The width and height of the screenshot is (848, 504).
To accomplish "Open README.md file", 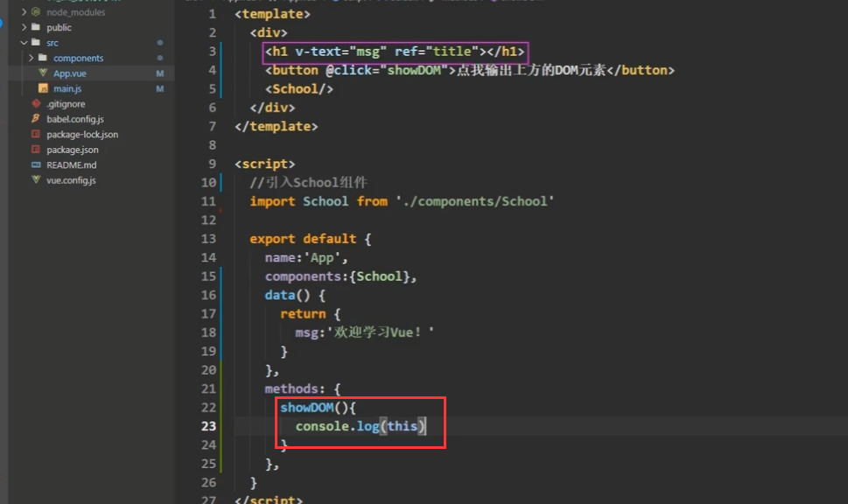I will 72,164.
